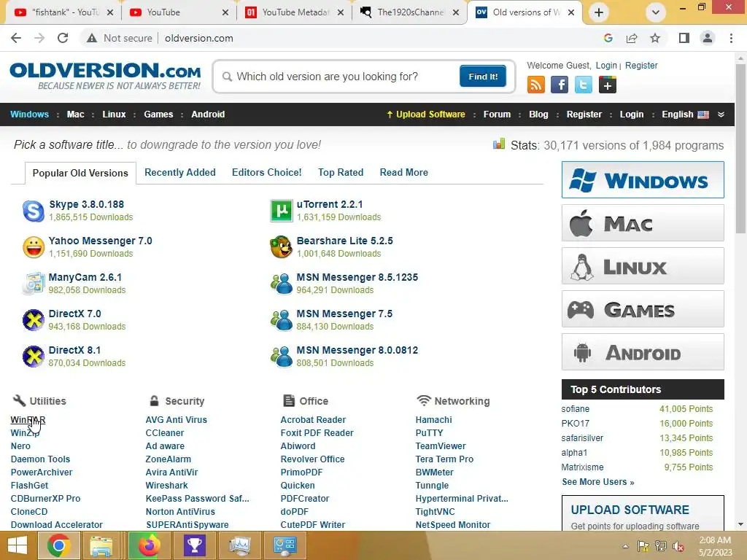
Task: Click the muted volume tray icon
Action: coord(678,546)
